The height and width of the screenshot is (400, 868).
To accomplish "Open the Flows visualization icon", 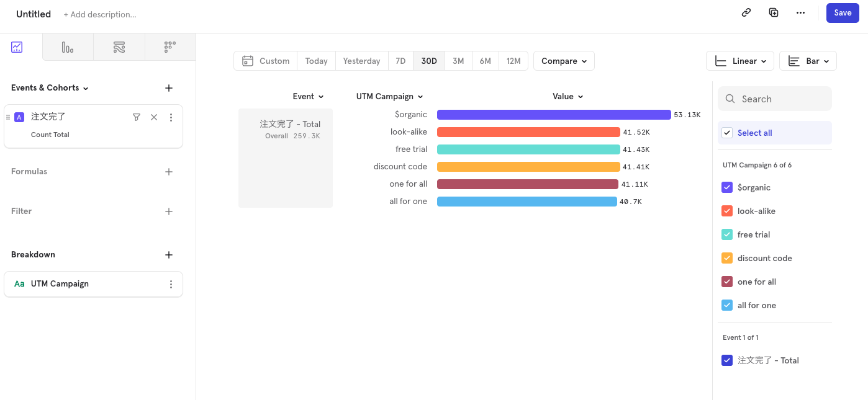I will click(x=119, y=47).
